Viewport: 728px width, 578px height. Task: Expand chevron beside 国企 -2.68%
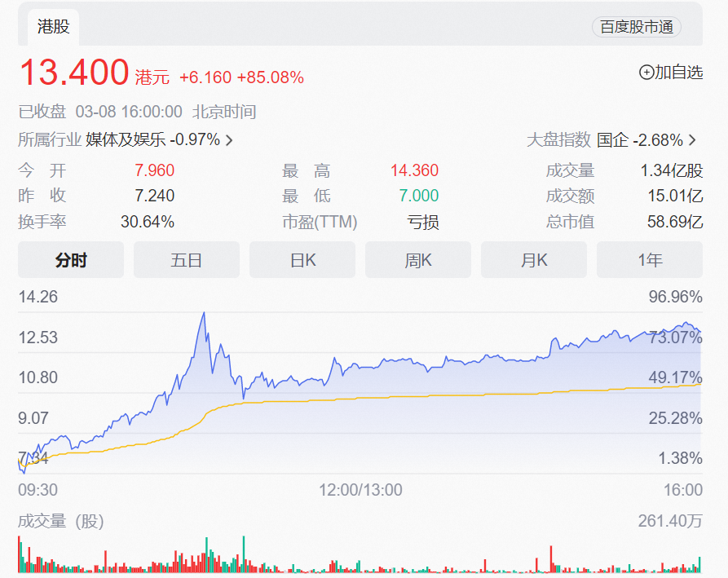click(x=693, y=140)
